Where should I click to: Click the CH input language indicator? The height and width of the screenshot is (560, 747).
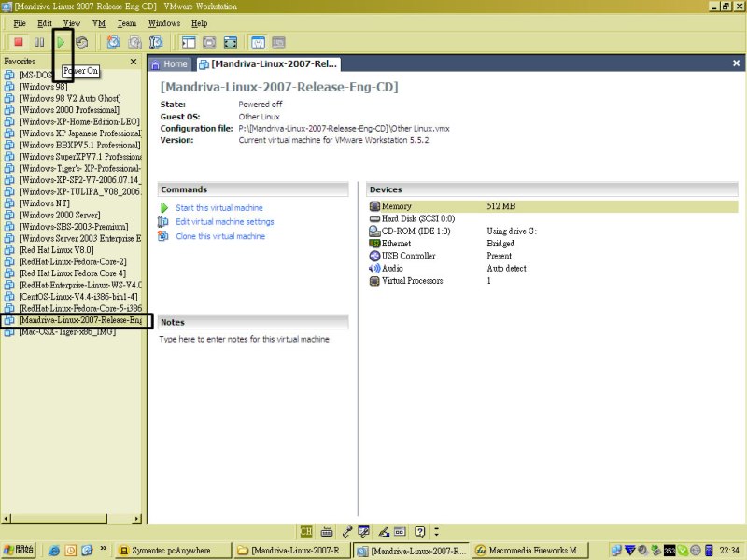point(306,531)
